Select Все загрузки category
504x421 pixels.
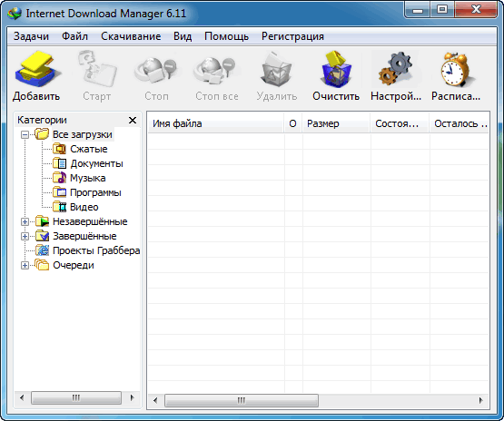(83, 134)
